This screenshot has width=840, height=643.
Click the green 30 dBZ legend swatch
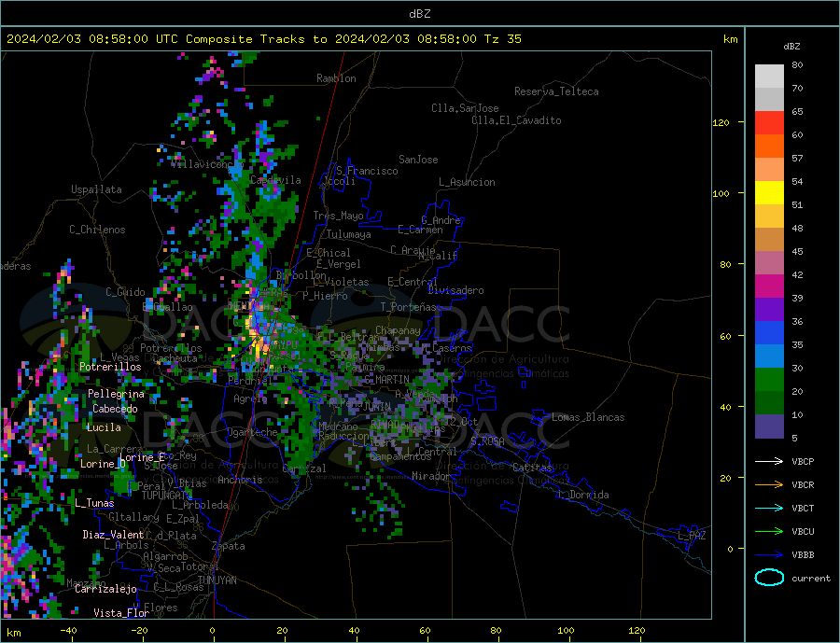(769, 380)
